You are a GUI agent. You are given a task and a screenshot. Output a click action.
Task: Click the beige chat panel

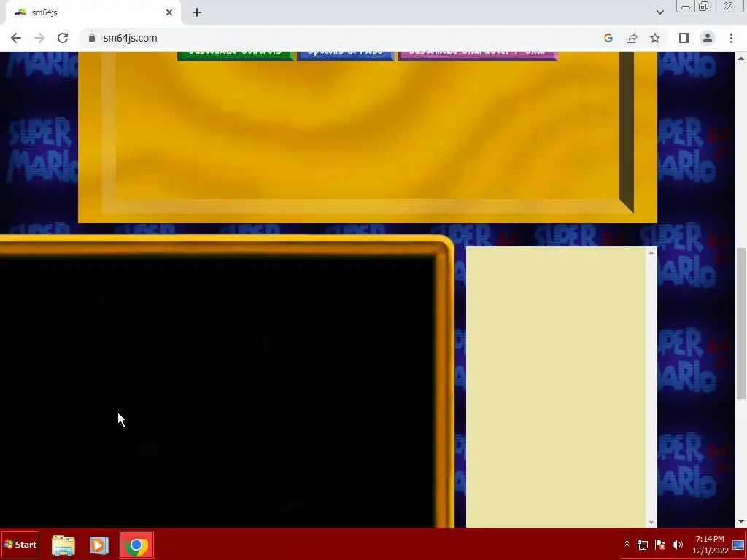point(555,386)
